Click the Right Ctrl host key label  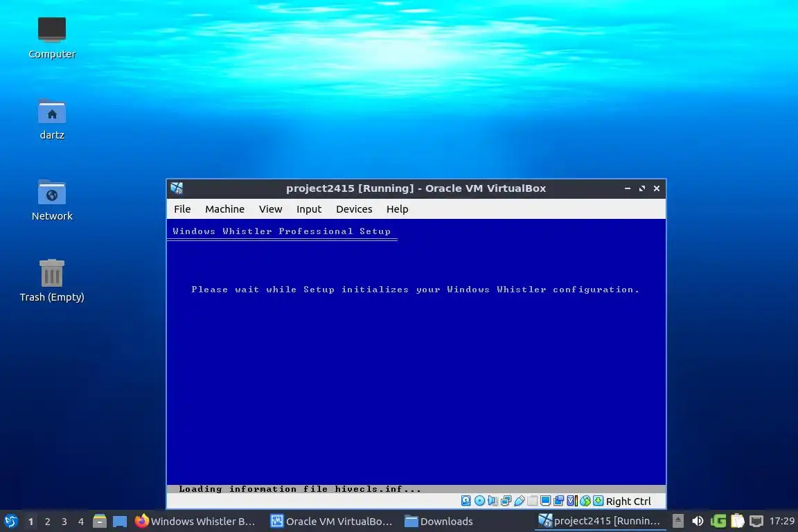[x=628, y=502]
